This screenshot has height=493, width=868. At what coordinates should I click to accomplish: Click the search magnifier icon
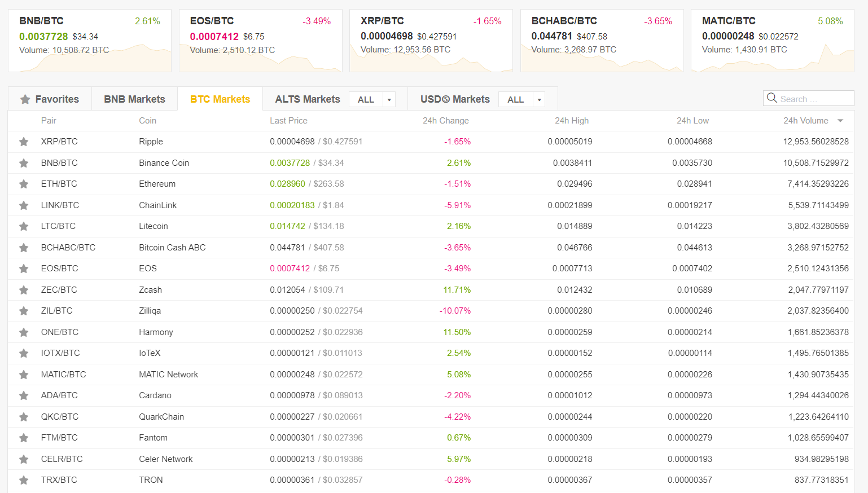pyautogui.click(x=771, y=98)
